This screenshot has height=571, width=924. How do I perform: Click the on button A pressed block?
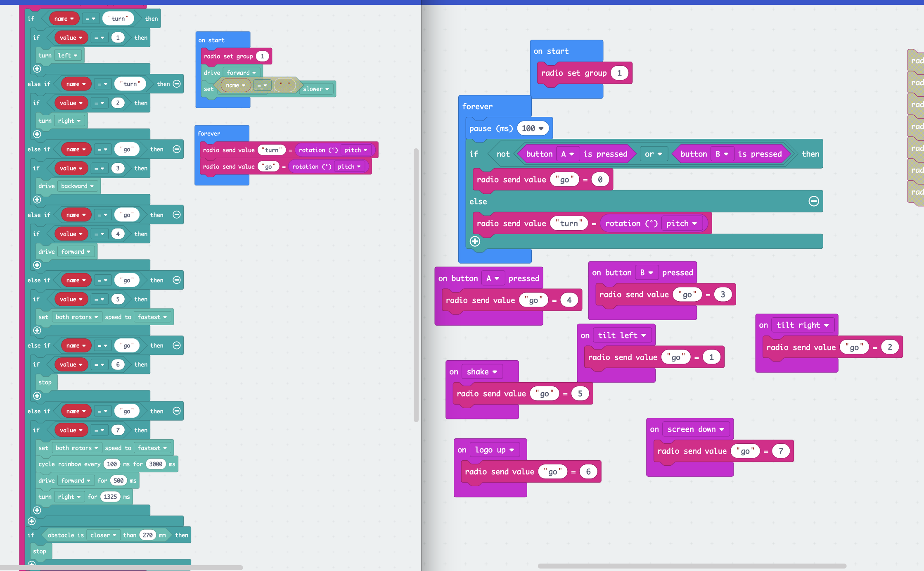[x=443, y=278]
